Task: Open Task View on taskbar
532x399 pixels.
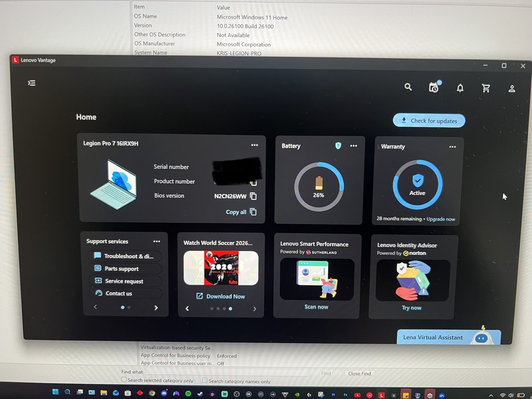Action: tap(80, 392)
